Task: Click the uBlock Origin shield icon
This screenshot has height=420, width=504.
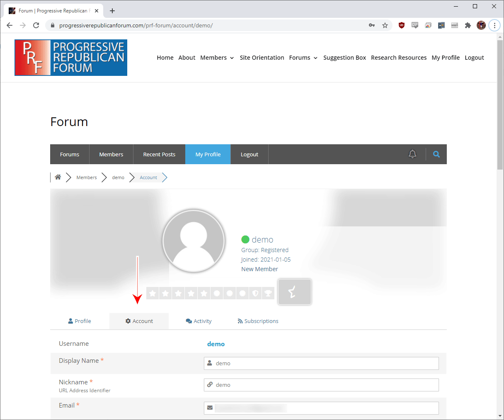Action: [401, 25]
